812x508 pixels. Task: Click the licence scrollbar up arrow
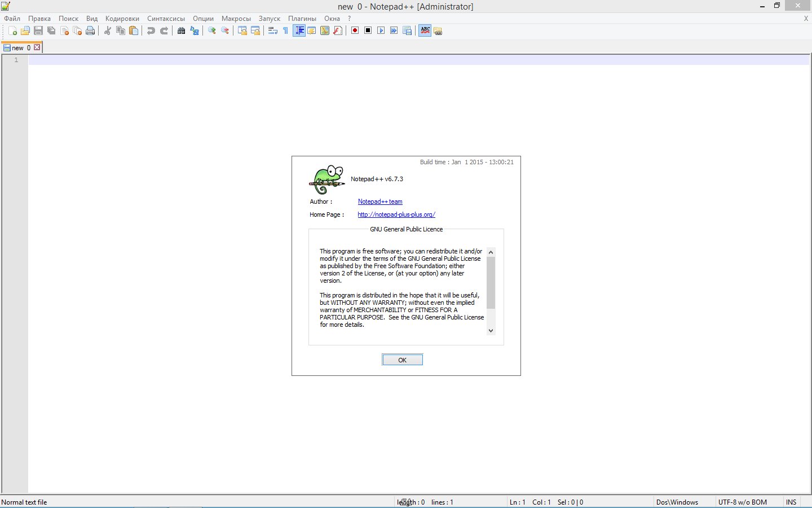point(491,252)
